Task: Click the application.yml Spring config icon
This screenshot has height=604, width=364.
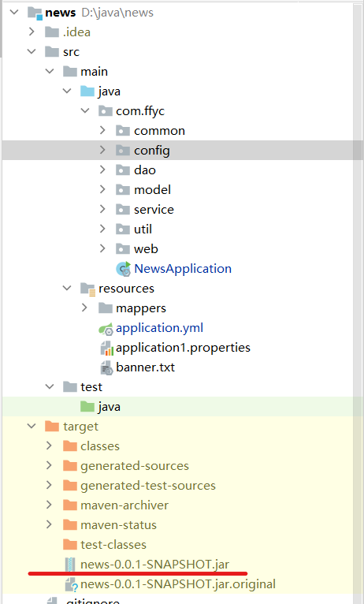Action: click(106, 329)
